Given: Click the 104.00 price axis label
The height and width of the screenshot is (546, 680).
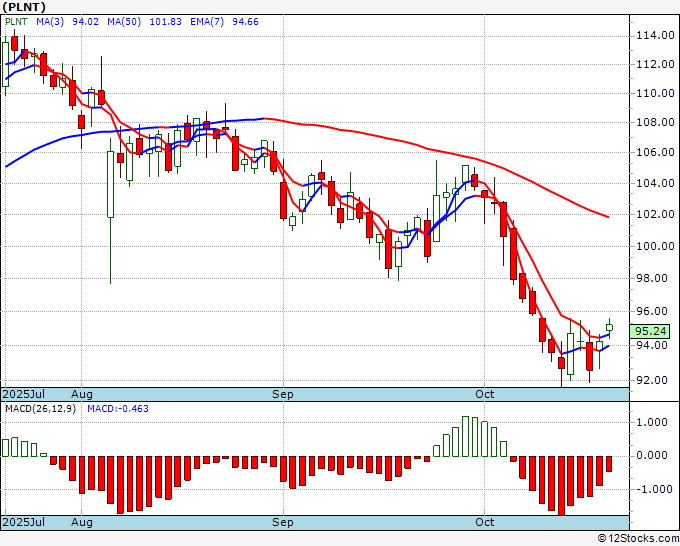Looking at the screenshot, I should [x=655, y=183].
